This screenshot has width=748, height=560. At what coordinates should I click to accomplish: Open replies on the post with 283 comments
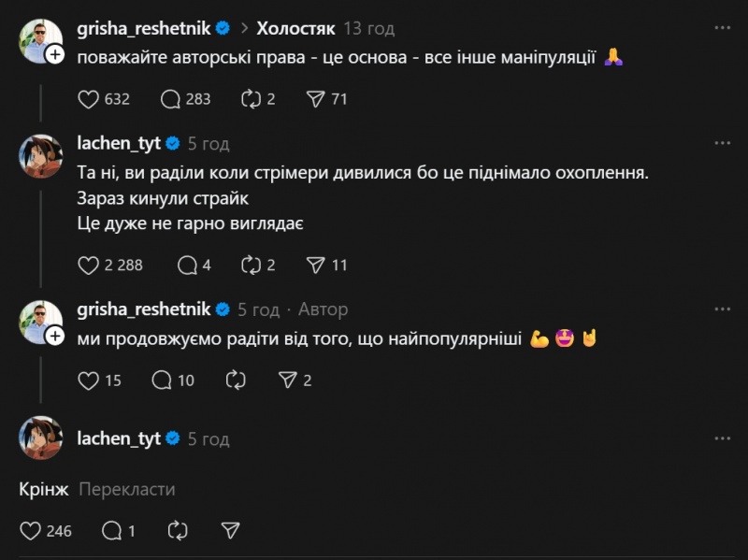(x=171, y=98)
